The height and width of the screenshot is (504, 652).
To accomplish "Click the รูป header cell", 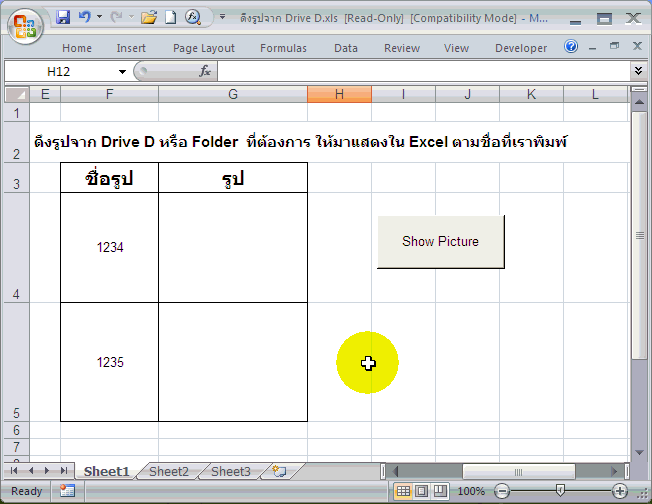I will tap(233, 178).
